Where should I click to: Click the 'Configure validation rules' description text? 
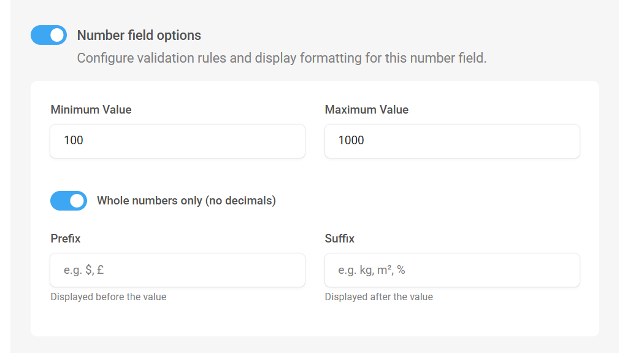[x=282, y=58]
